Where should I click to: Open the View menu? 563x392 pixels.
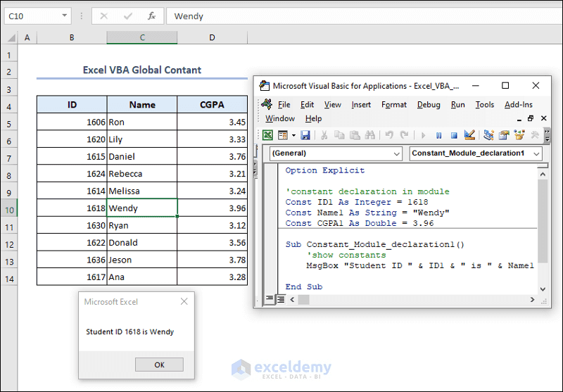point(332,104)
